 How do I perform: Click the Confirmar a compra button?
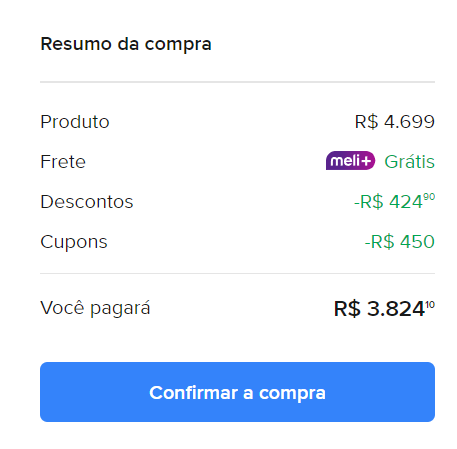pos(237,392)
